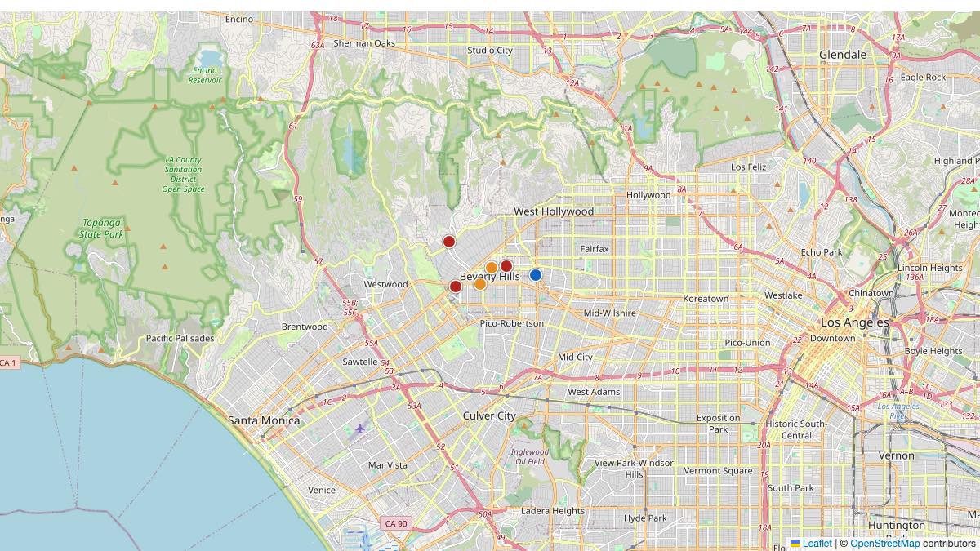Select the orange marker above Beverly Hills label
Viewport: 980px width, 551px height.
pos(492,268)
